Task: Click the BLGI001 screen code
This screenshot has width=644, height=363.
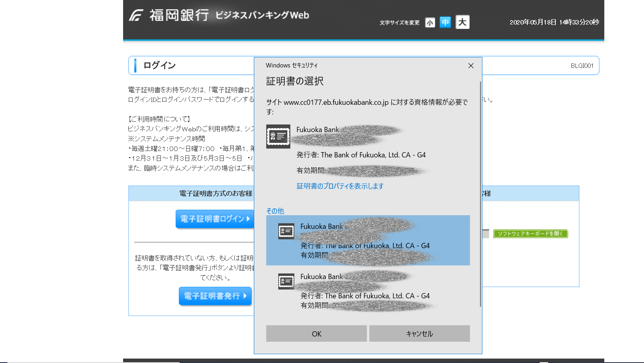Action: (x=582, y=66)
